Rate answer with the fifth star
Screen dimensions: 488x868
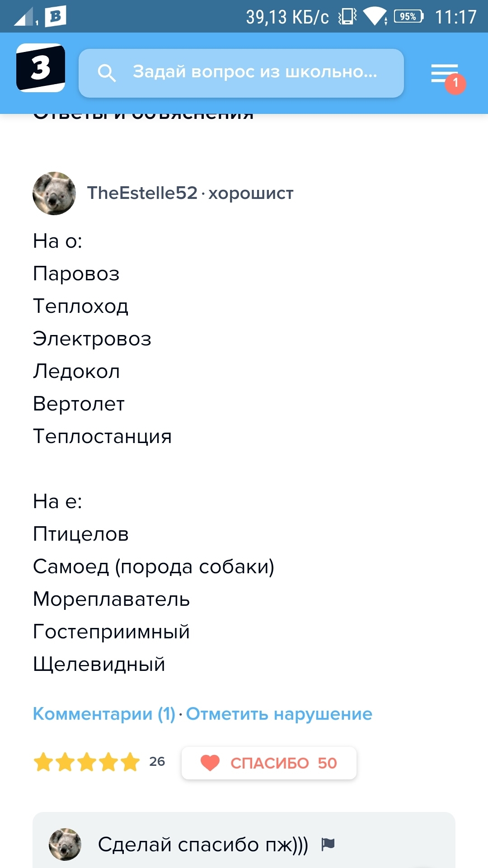point(130,762)
